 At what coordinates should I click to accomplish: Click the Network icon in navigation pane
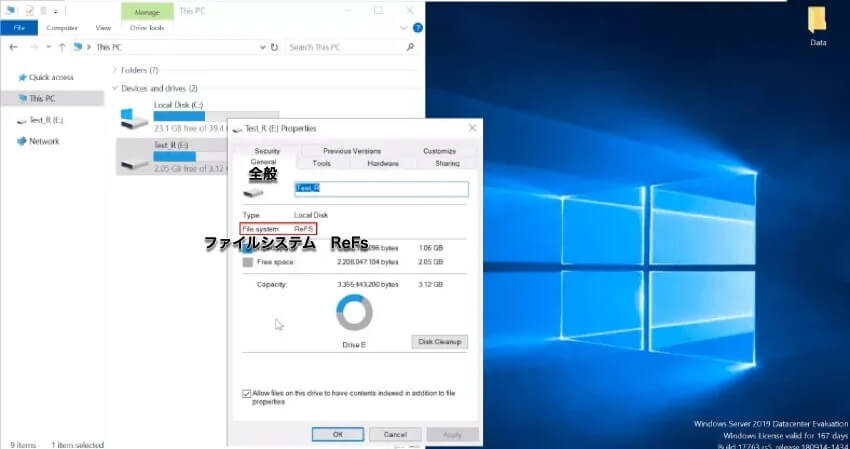coord(22,142)
